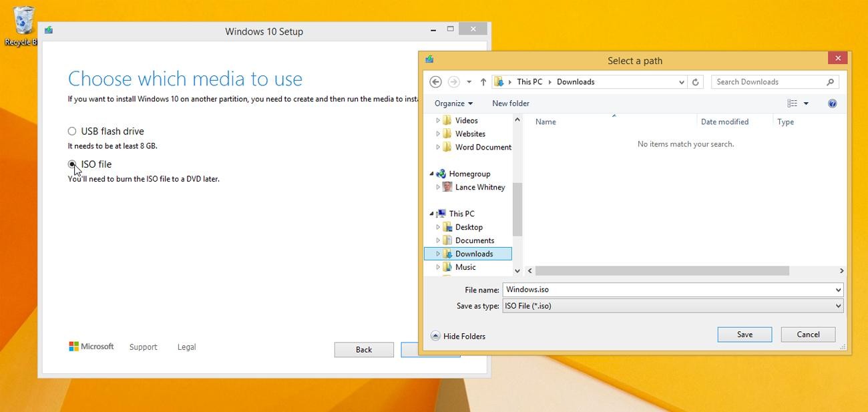868x412 pixels.
Task: Click the Forward arrow in Select a path
Action: click(x=453, y=81)
